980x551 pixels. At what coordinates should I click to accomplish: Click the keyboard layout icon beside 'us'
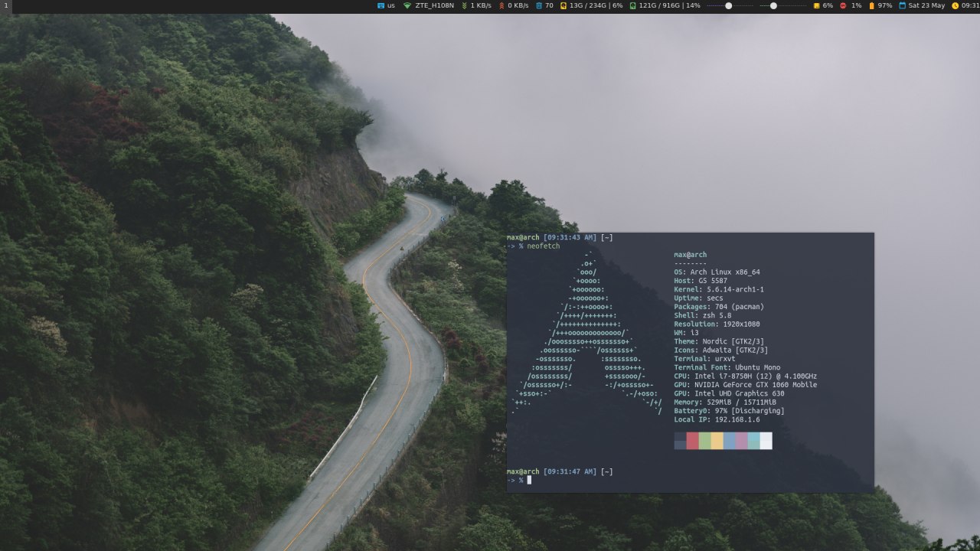click(x=381, y=5)
